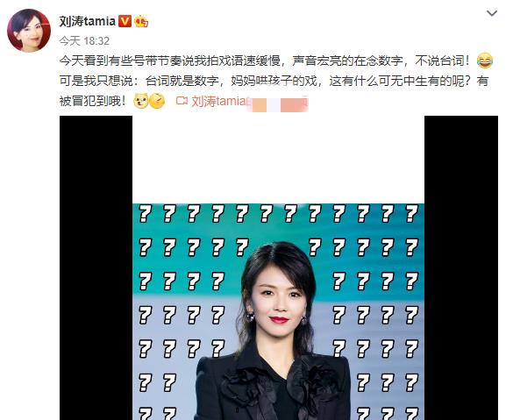Play the embedded video thumbnail
Image resolution: width=513 pixels, height=420 pixels.
pyautogui.click(x=278, y=267)
